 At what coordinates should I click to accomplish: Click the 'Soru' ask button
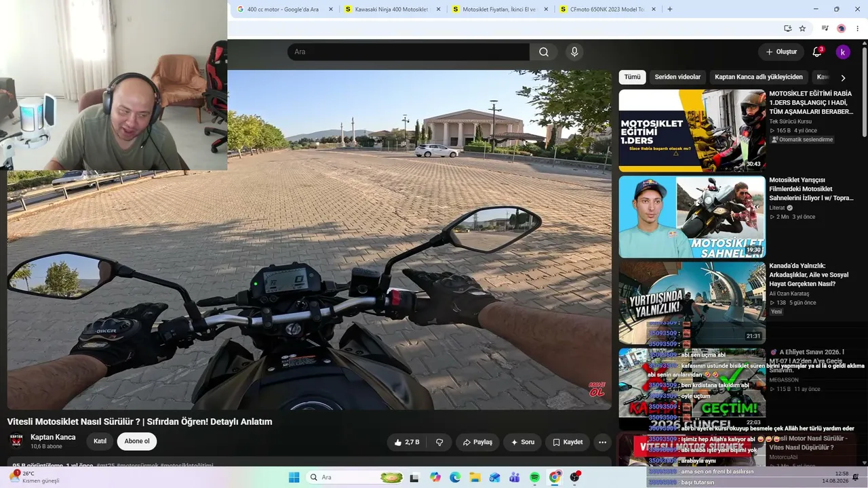pos(522,443)
